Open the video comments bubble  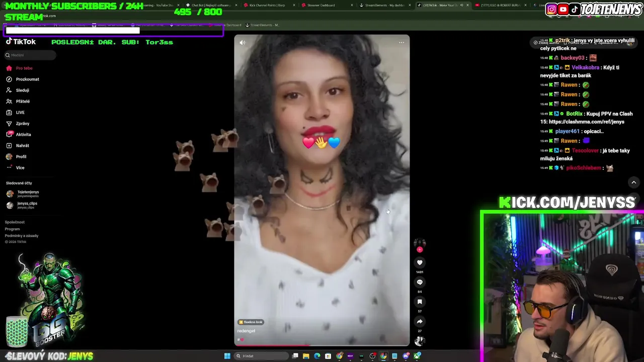pos(420,282)
